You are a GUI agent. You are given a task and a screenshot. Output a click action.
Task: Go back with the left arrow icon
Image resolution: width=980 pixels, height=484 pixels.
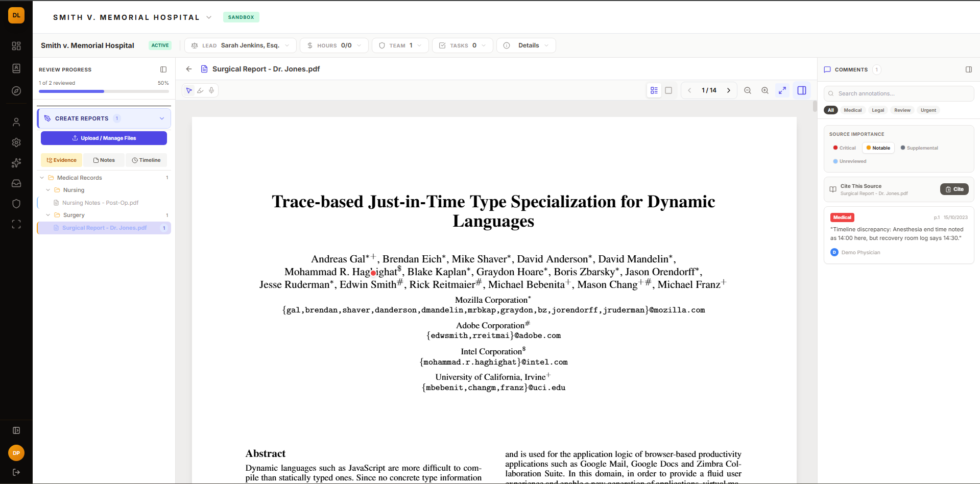point(189,69)
